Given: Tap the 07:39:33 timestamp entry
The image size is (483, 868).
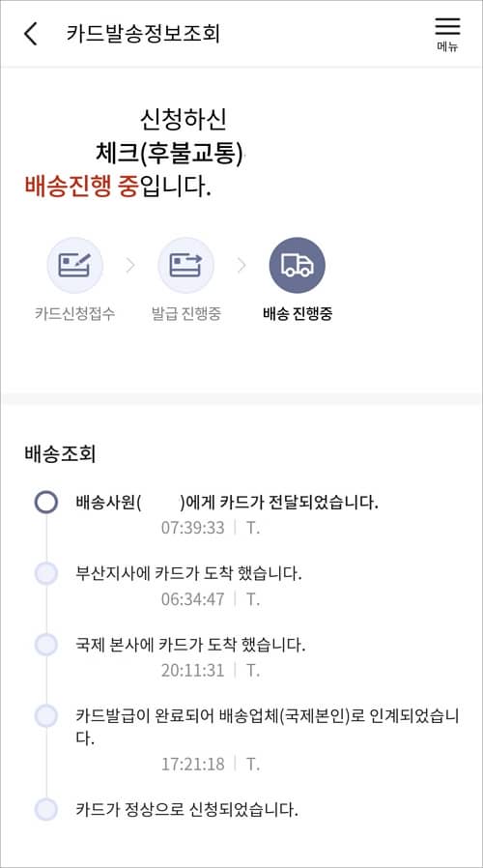Looking at the screenshot, I should (193, 528).
